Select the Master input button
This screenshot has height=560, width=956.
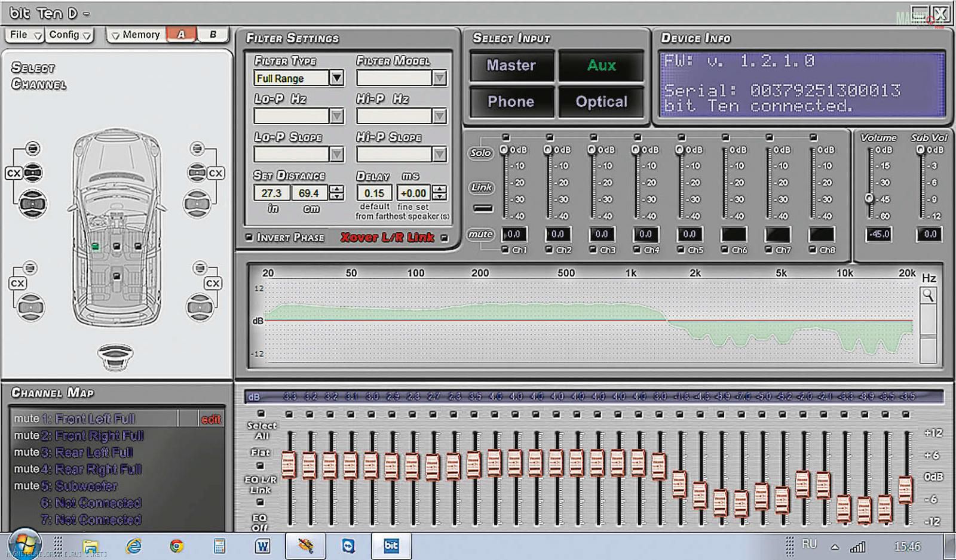(512, 66)
